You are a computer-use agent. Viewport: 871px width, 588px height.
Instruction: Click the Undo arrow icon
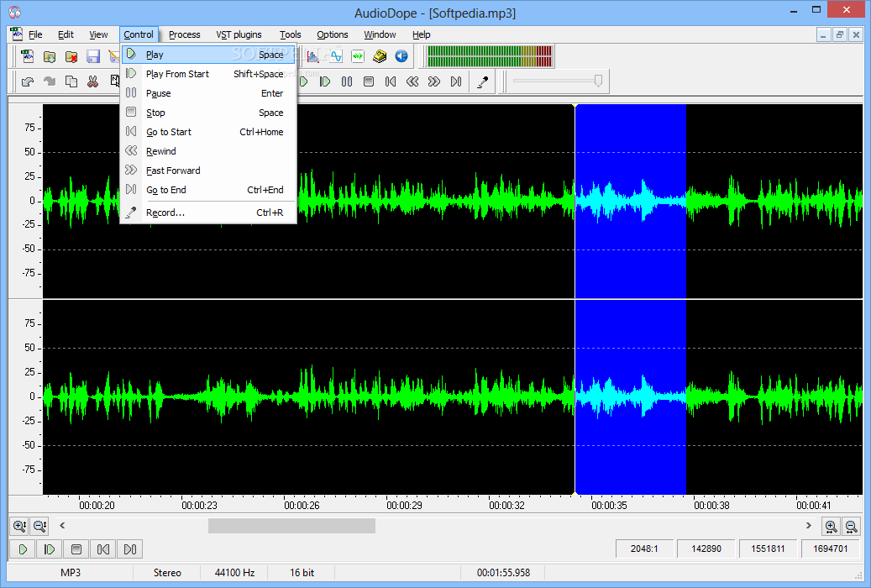[x=27, y=81]
